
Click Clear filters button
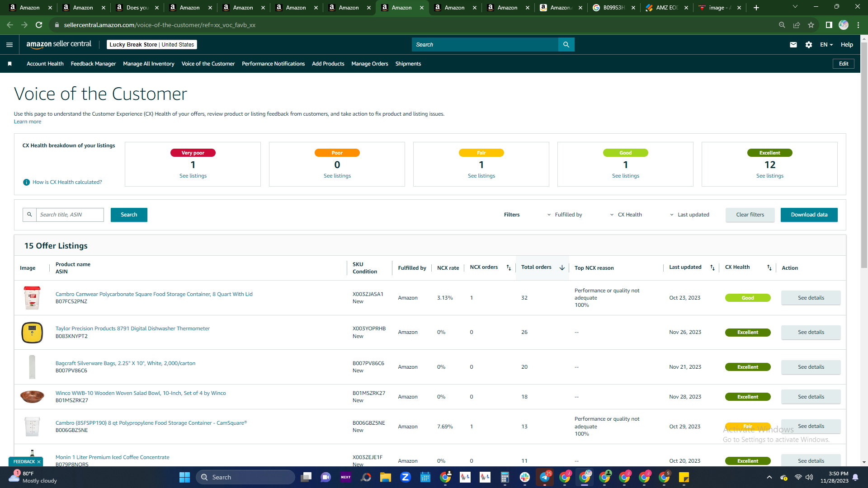pos(750,215)
